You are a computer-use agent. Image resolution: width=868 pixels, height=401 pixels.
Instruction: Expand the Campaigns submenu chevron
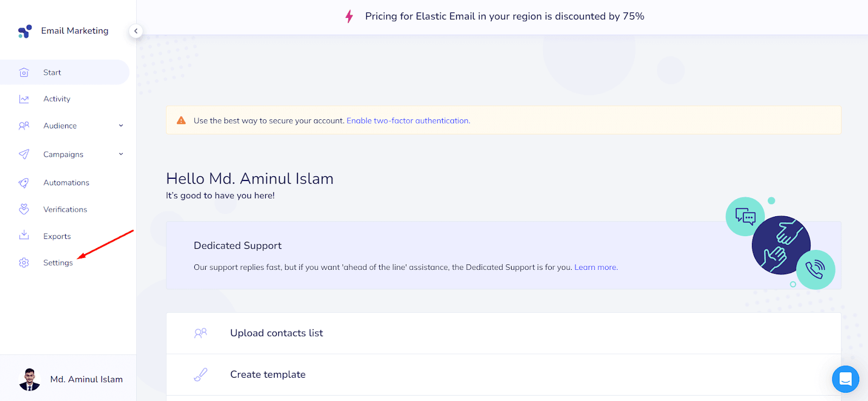point(121,154)
